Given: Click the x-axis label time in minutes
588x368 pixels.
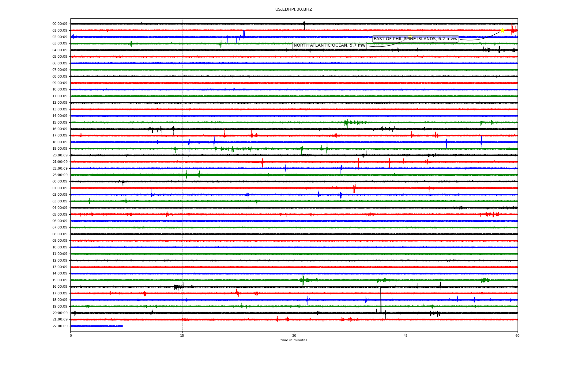Looking at the screenshot, I should click(294, 340).
